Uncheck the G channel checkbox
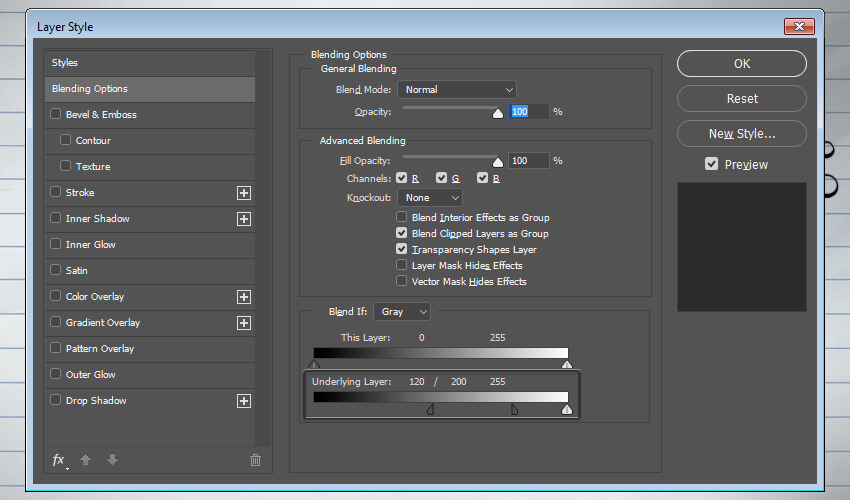The image size is (850, 500). 442,178
